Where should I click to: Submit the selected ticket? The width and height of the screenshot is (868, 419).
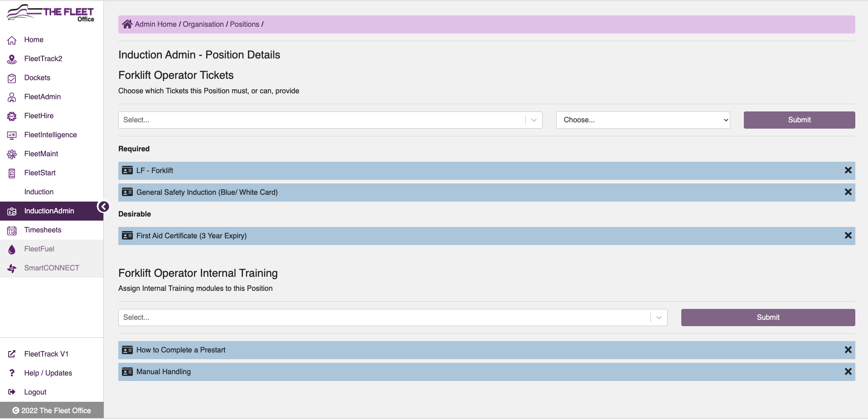coord(799,120)
